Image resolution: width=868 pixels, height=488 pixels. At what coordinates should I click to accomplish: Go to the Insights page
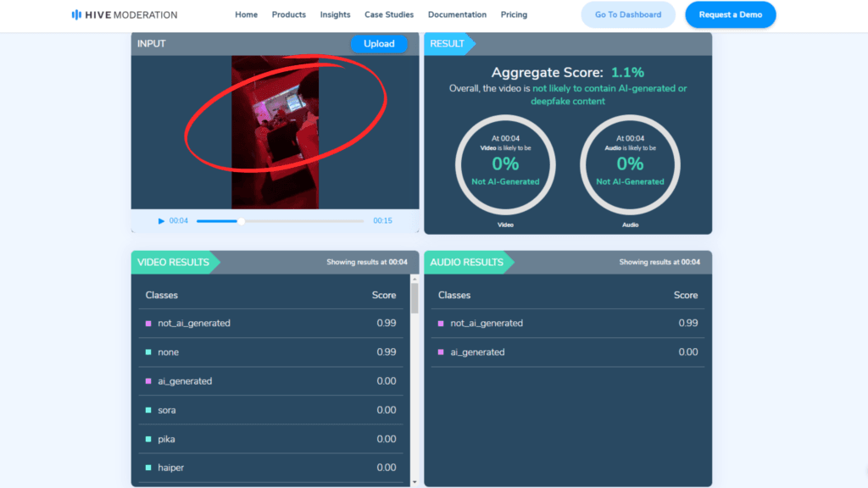coord(335,14)
